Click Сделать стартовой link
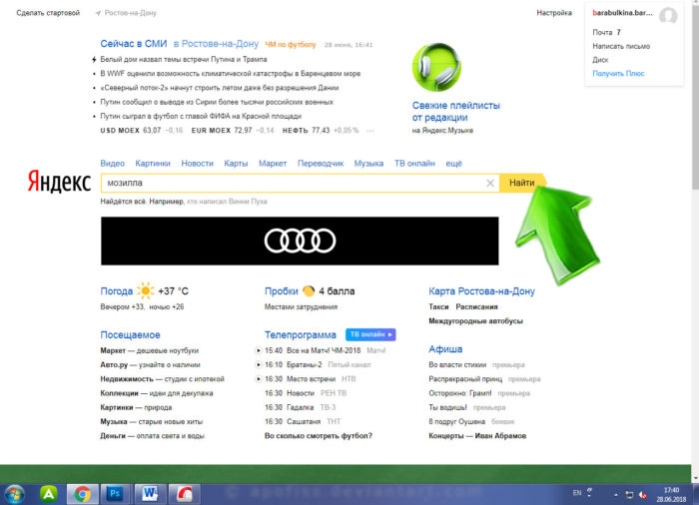 pos(48,13)
